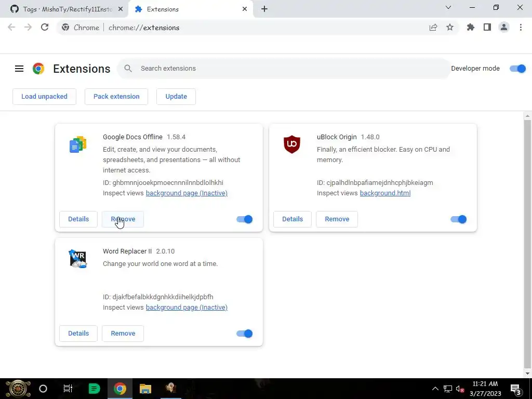Select the Google Docs Offline extension ID text
Image resolution: width=532 pixels, height=399 pixels.
click(163, 182)
